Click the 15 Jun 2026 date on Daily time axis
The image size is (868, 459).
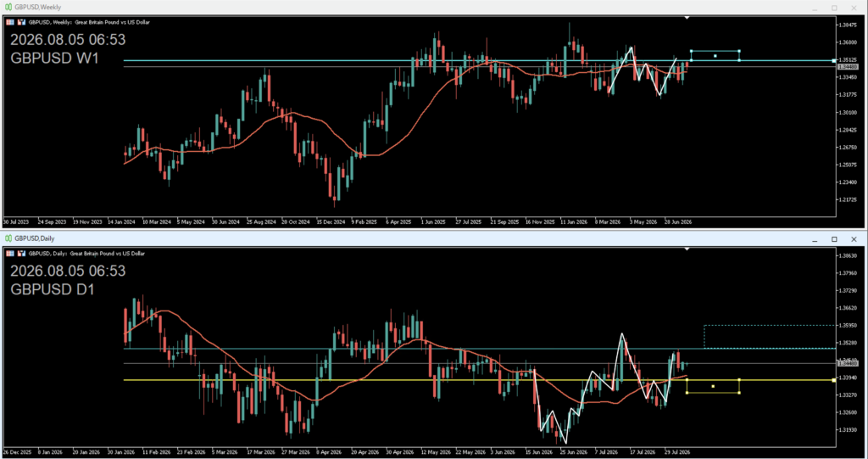tap(539, 452)
